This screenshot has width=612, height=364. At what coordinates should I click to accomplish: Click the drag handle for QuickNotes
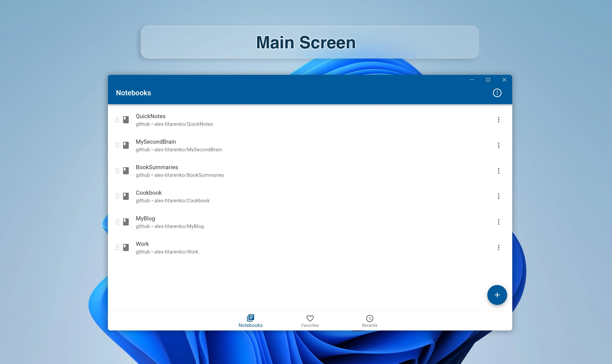click(x=117, y=120)
